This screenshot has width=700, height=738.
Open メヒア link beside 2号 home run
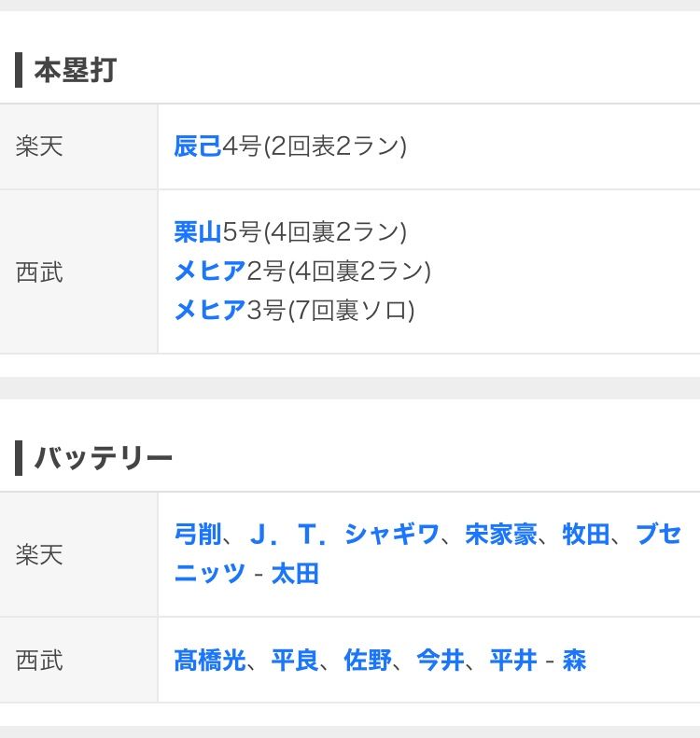[x=210, y=272]
